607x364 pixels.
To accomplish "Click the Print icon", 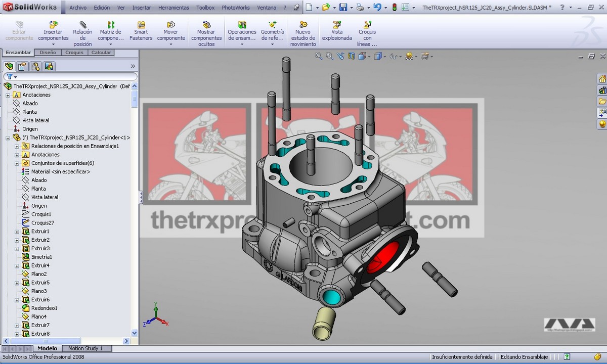I will 360,8.
